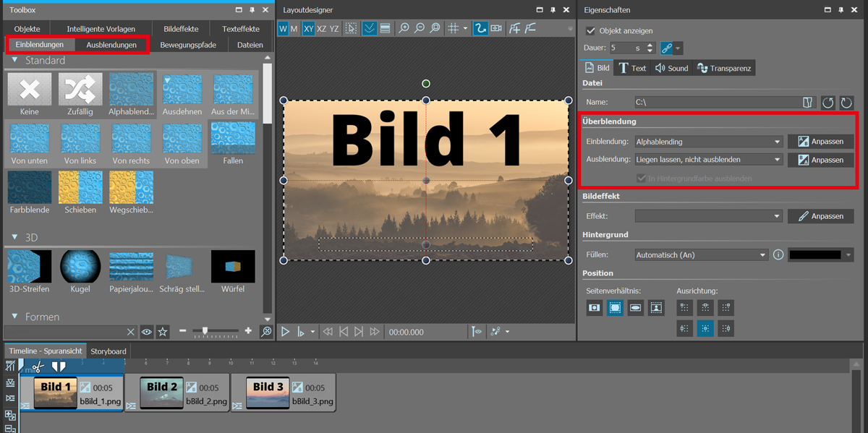Switch to the Storyboard tab
Viewport: 868px width, 433px height.
(109, 351)
